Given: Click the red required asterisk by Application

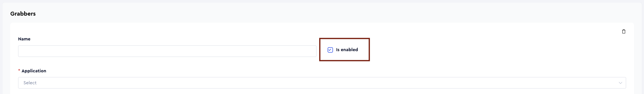Looking at the screenshot, I should (19, 71).
